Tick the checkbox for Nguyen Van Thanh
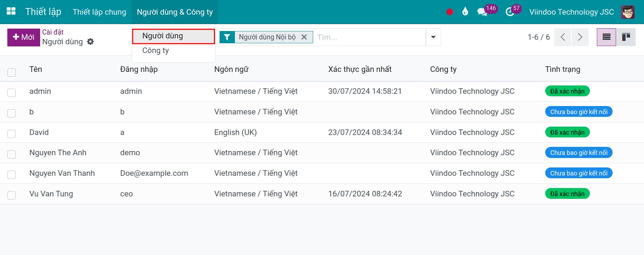The width and height of the screenshot is (644, 255). coord(12,174)
